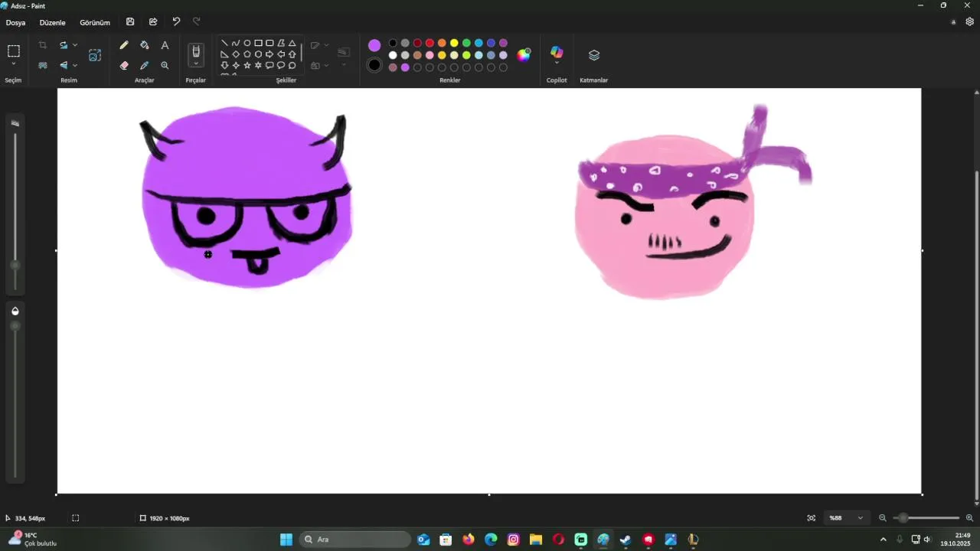Open Steam from the taskbar

tap(626, 540)
